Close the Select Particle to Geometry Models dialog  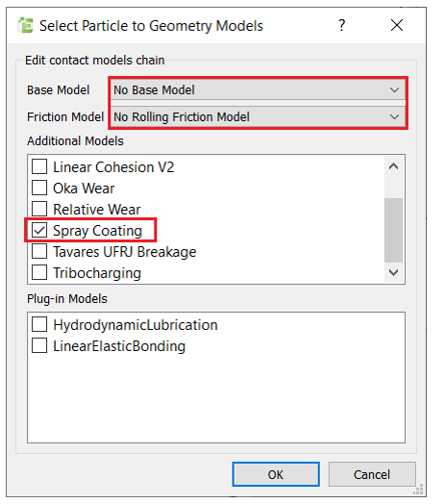point(397,25)
